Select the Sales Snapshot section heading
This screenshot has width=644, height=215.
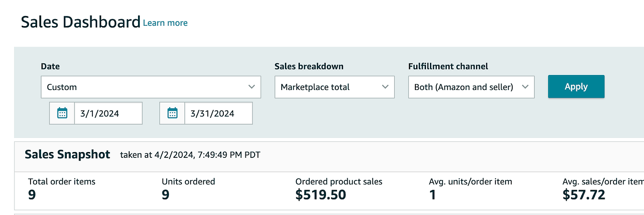click(67, 154)
